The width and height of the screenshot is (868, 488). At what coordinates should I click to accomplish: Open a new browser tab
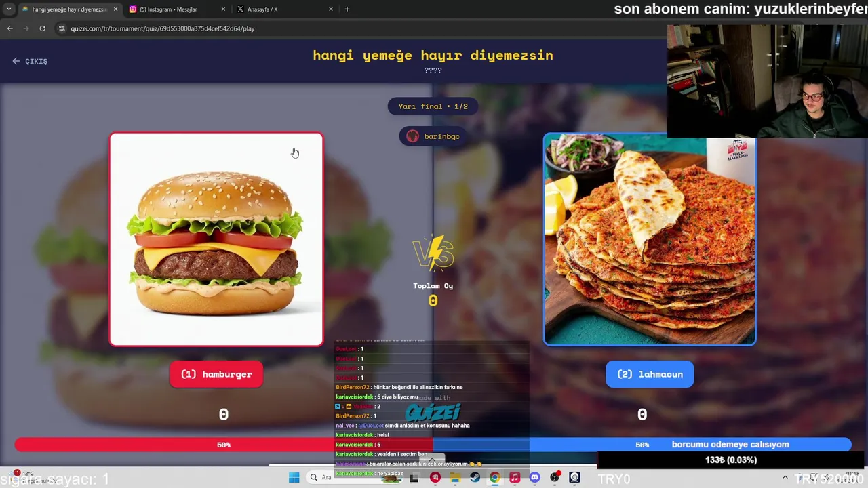tap(347, 9)
